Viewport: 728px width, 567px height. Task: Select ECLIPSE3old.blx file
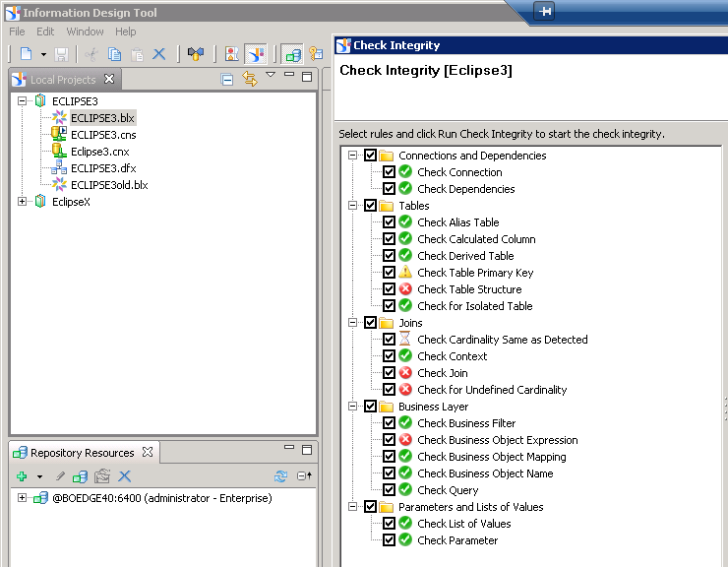109,185
